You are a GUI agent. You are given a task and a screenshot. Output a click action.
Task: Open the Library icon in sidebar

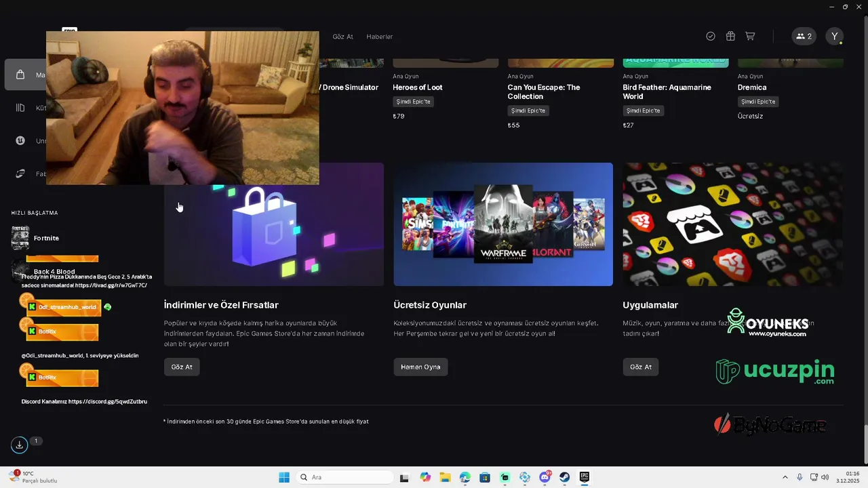point(20,108)
